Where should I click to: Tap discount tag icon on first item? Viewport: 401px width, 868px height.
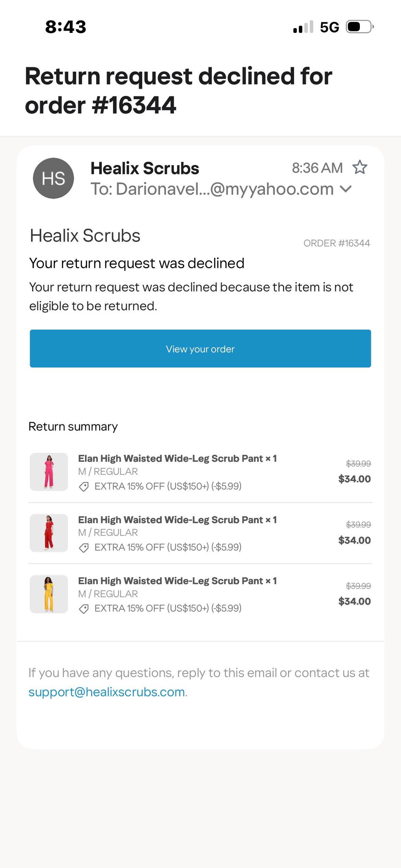point(83,487)
